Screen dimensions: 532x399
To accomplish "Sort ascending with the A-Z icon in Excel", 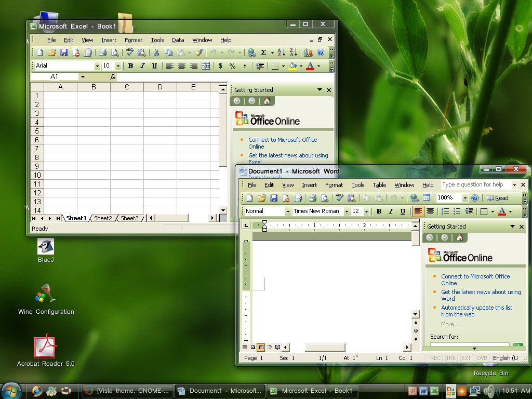I will pos(281,52).
